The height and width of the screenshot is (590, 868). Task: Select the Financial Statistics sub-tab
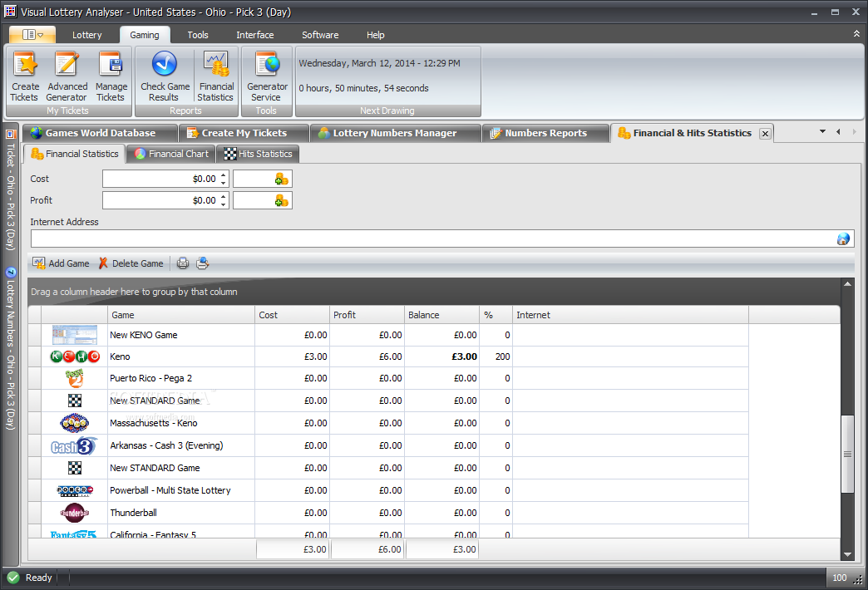point(75,154)
